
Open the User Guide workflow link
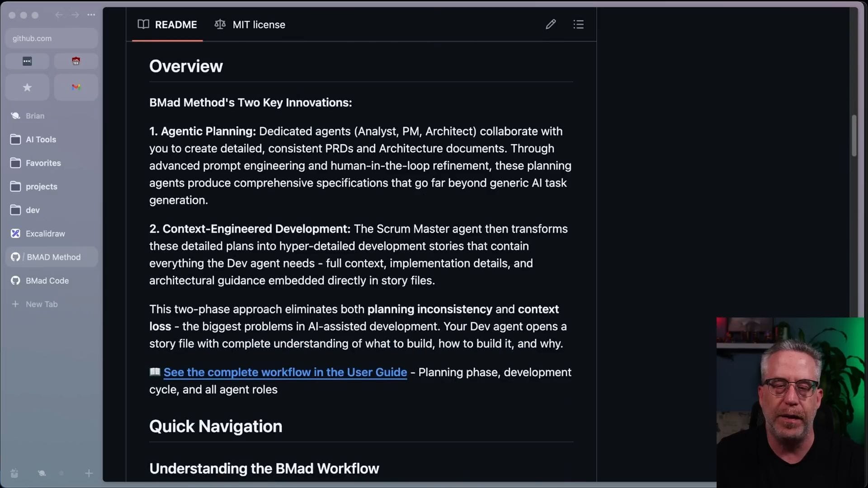[285, 372]
